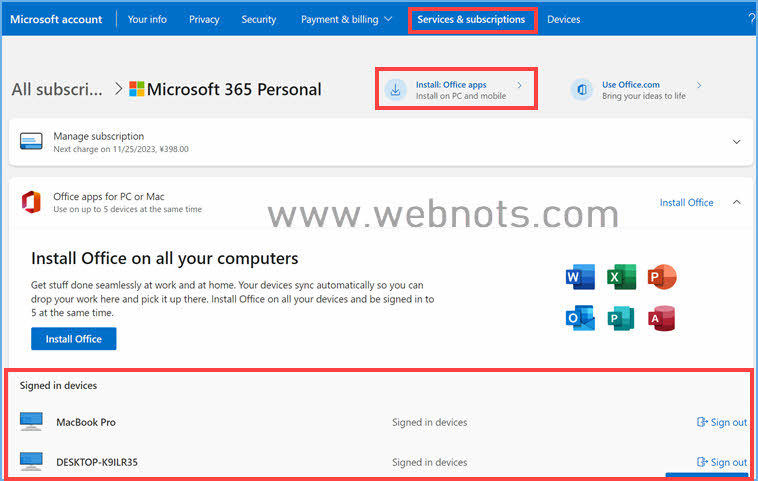Collapse the Office apps for PC or Mac section
This screenshot has height=481, width=758.
pos(736,202)
